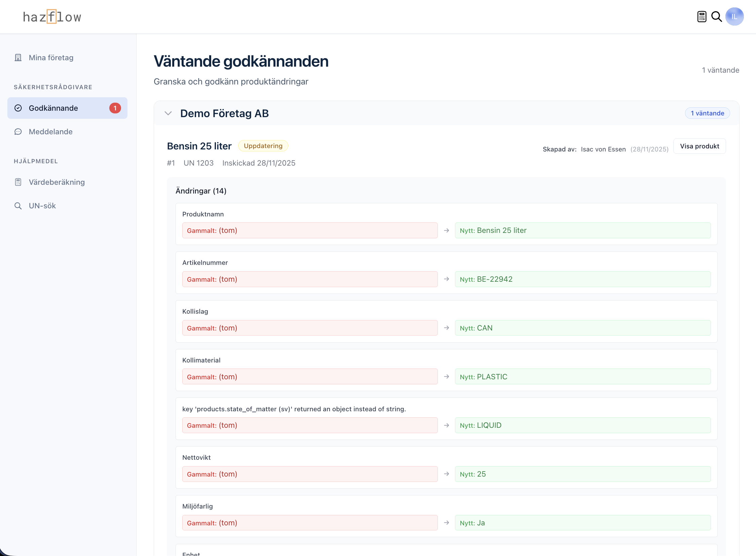Click the chat bubble icon beside Meddelande

click(x=18, y=132)
